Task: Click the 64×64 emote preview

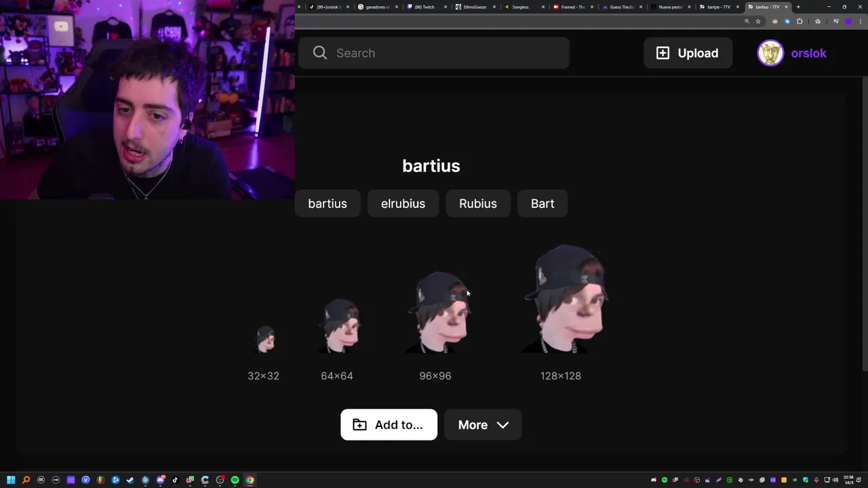Action: point(340,326)
